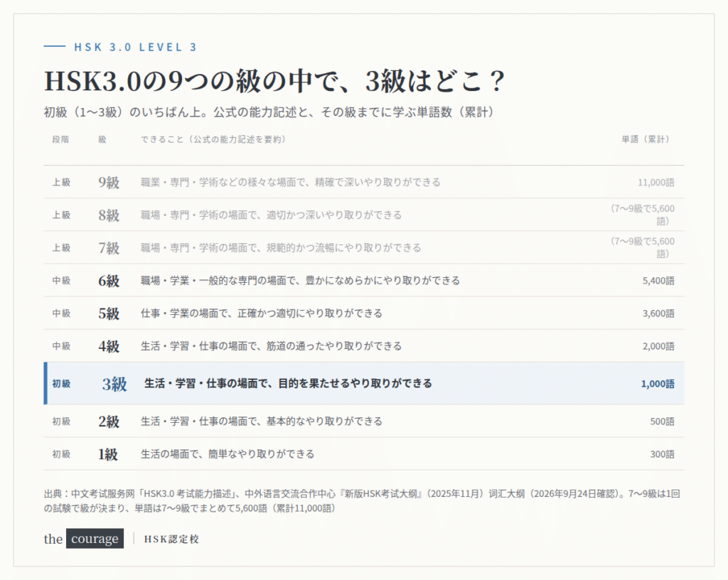The image size is (728, 580).
Task: Click the 9級 description '精確で深いやり取りができる'
Action: (378, 183)
